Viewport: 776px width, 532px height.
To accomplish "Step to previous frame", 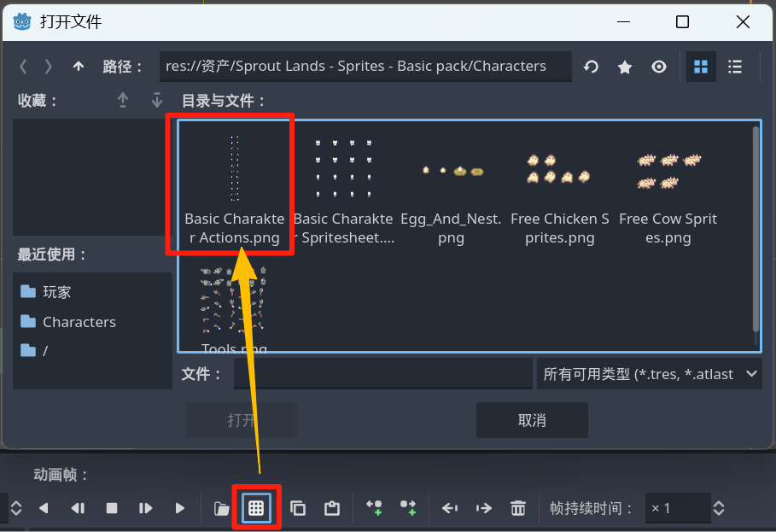I will pos(78,508).
